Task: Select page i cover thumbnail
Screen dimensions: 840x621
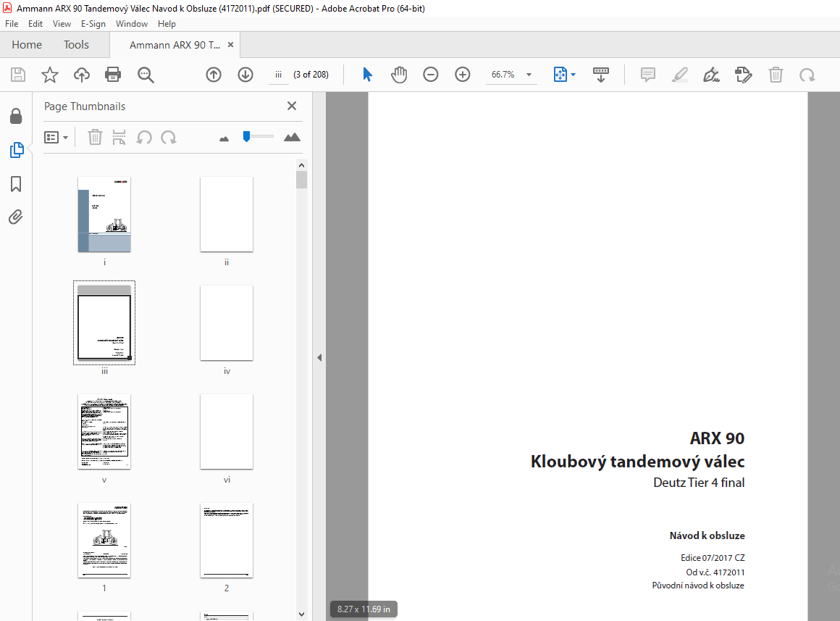Action: pos(104,214)
